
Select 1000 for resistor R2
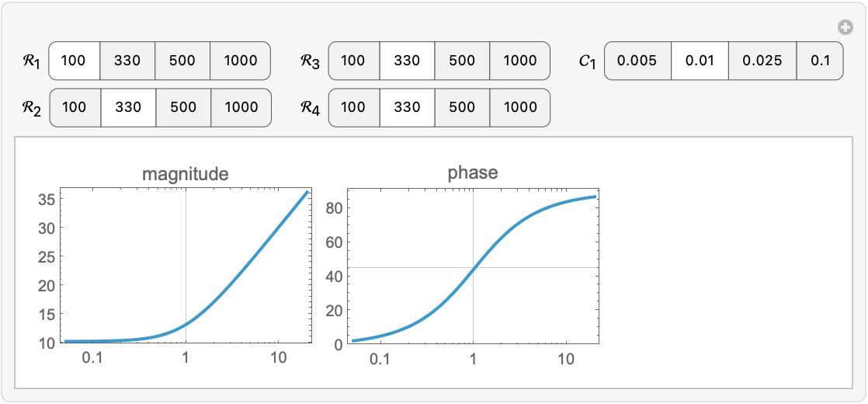[241, 107]
